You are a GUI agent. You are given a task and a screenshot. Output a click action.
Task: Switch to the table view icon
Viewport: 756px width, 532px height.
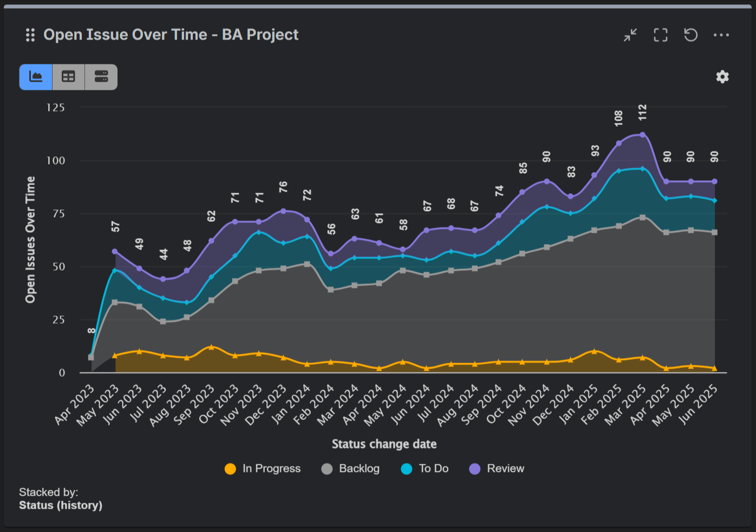click(x=68, y=76)
